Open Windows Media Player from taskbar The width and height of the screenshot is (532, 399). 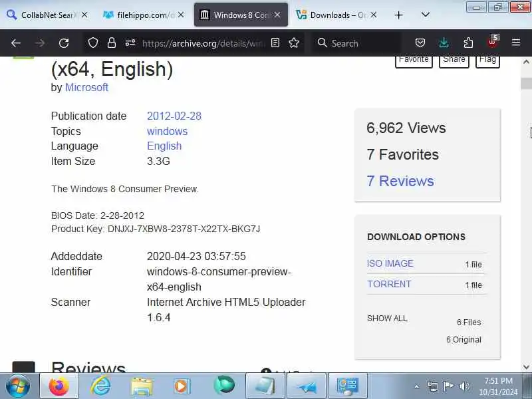[182, 386]
